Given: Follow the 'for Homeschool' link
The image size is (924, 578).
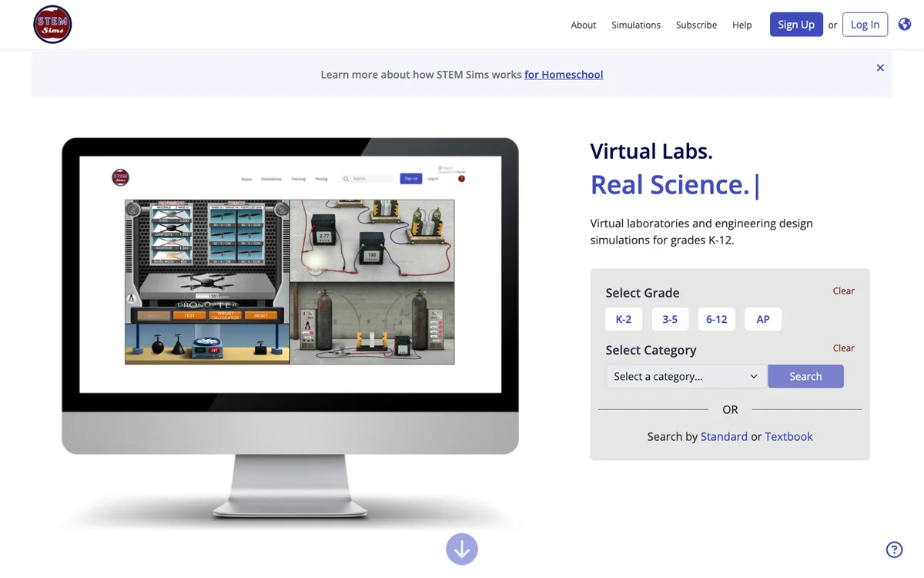Looking at the screenshot, I should pyautogui.click(x=564, y=75).
